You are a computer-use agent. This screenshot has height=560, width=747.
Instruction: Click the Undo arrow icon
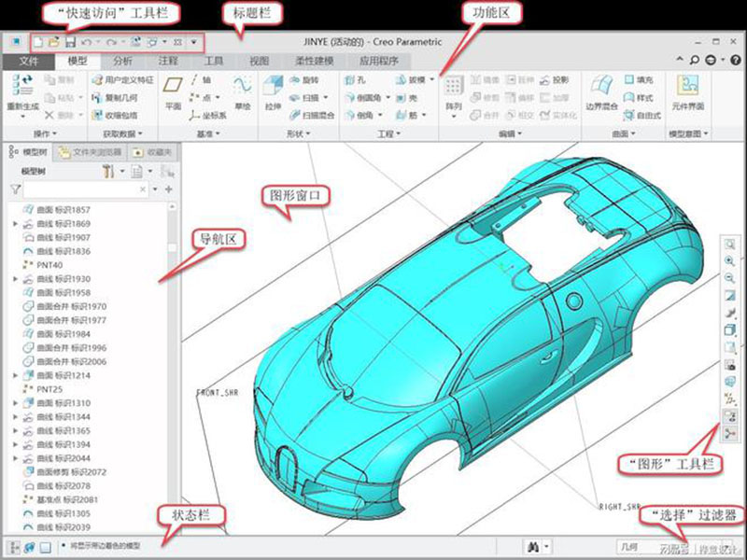pos(87,43)
